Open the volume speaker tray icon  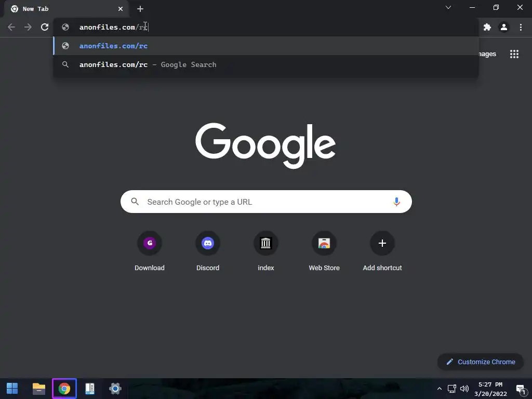(x=464, y=389)
